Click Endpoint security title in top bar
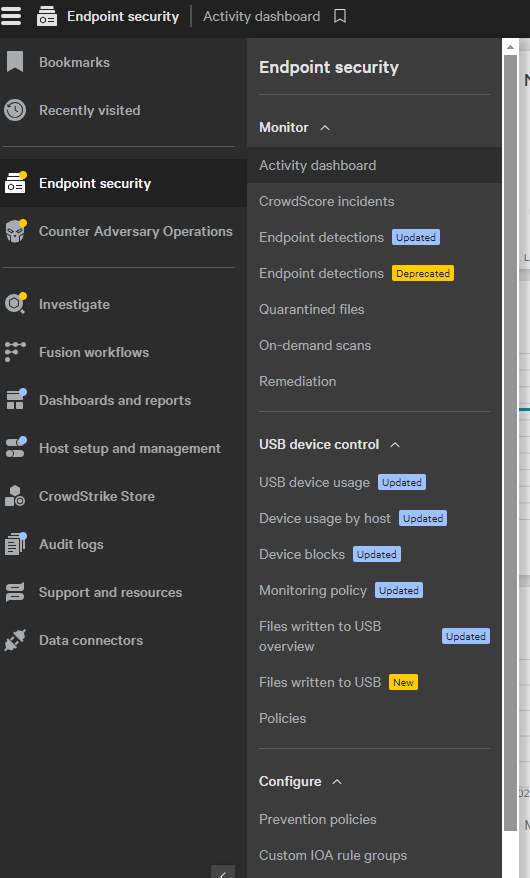 coord(123,17)
